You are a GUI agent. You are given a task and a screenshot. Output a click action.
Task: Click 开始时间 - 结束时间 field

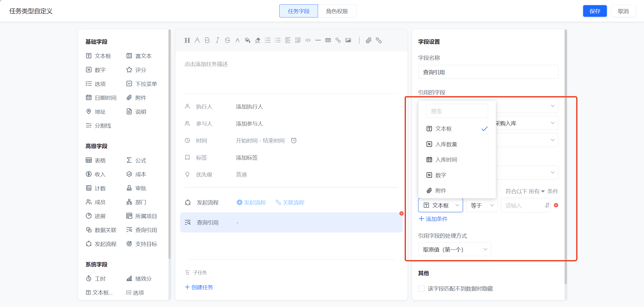pyautogui.click(x=260, y=140)
